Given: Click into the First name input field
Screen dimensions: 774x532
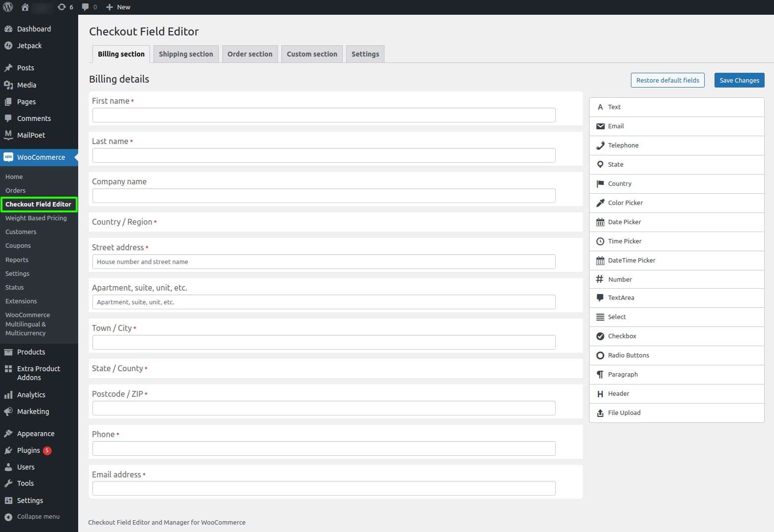Looking at the screenshot, I should click(324, 115).
